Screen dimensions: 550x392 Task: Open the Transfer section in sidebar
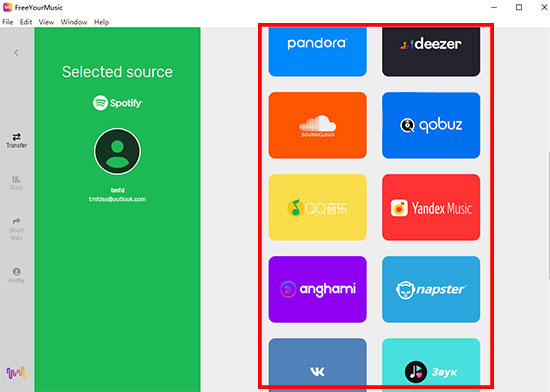(16, 140)
